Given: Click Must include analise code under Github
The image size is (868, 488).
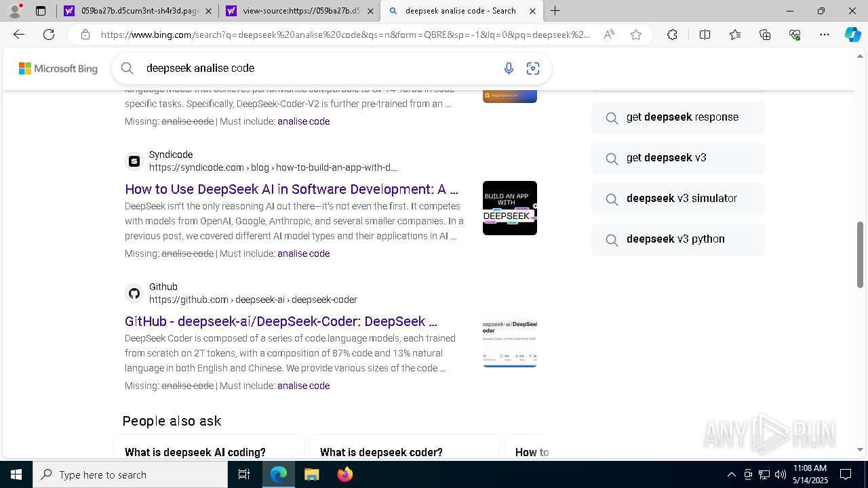Looking at the screenshot, I should coord(303,386).
